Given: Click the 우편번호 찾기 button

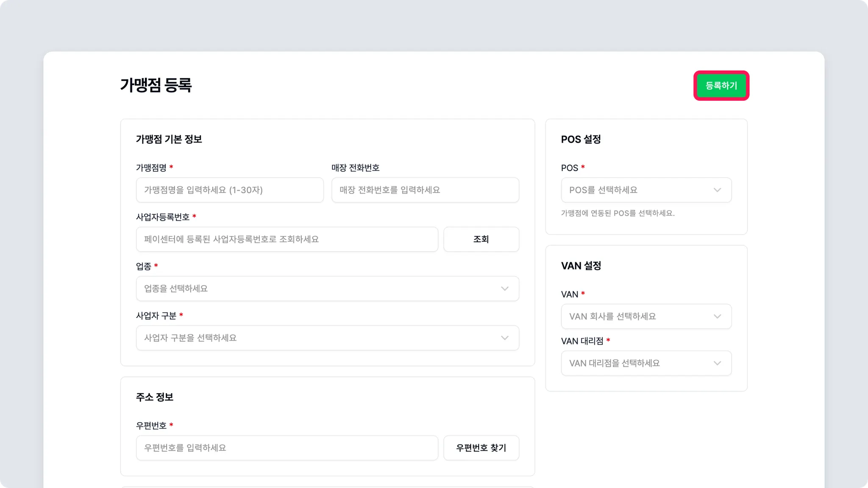Looking at the screenshot, I should [x=481, y=448].
